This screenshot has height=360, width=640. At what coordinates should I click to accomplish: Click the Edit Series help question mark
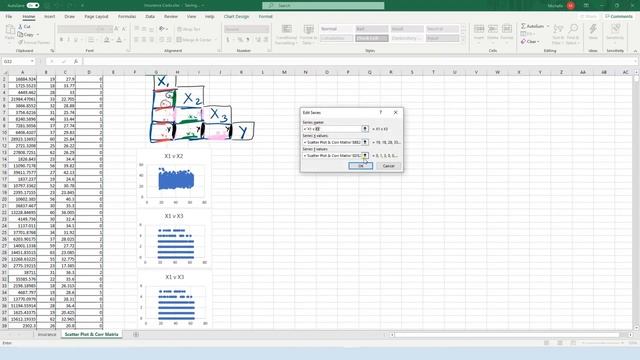coord(381,112)
